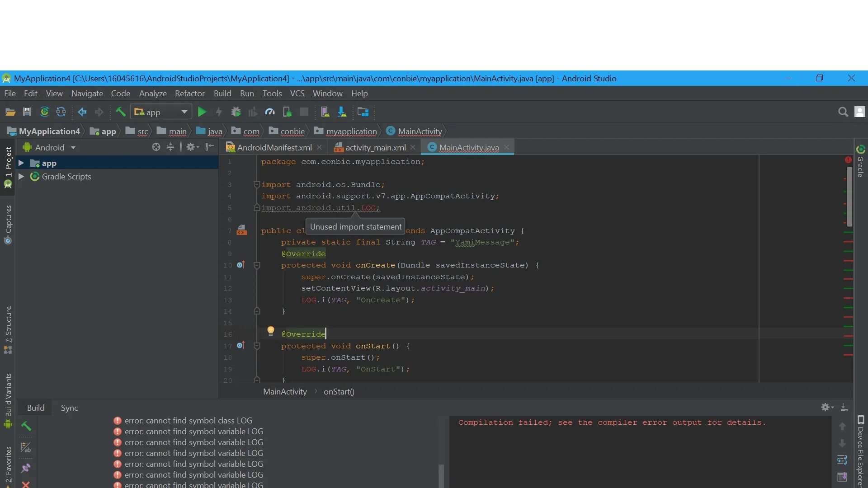The width and height of the screenshot is (868, 488).
Task: Open the Android Profiler gauge icon
Action: pos(270,112)
